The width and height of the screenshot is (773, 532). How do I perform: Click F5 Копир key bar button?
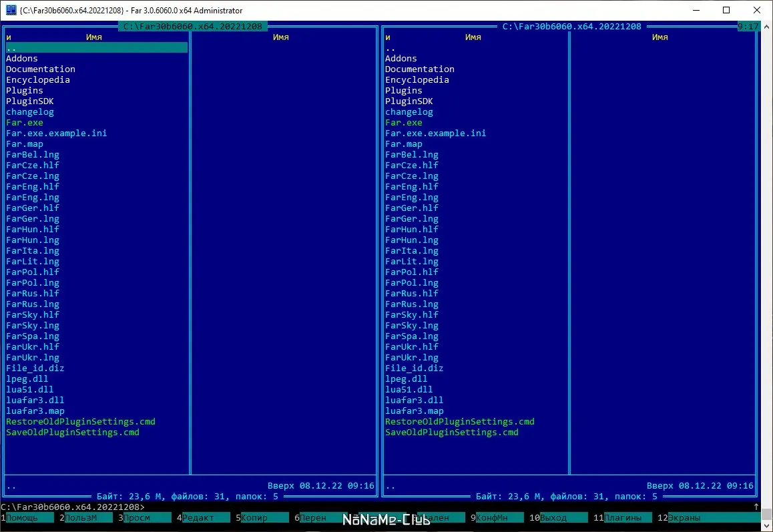pyautogui.click(x=262, y=518)
